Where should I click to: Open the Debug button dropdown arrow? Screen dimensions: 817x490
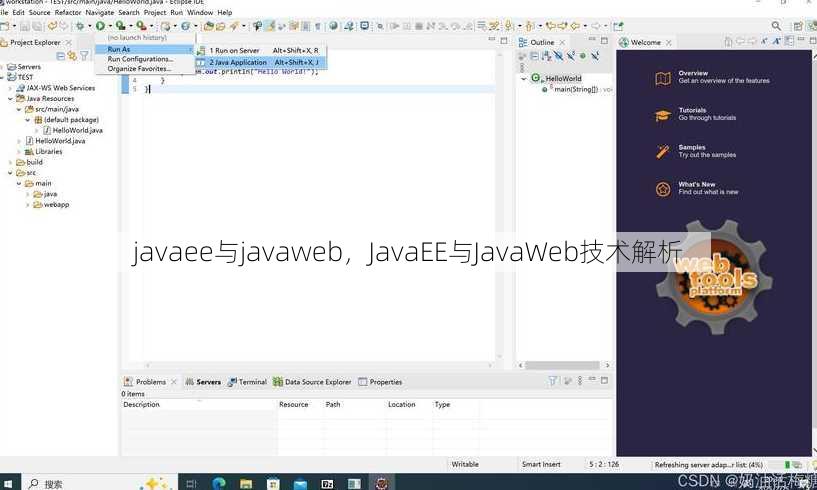[89, 26]
